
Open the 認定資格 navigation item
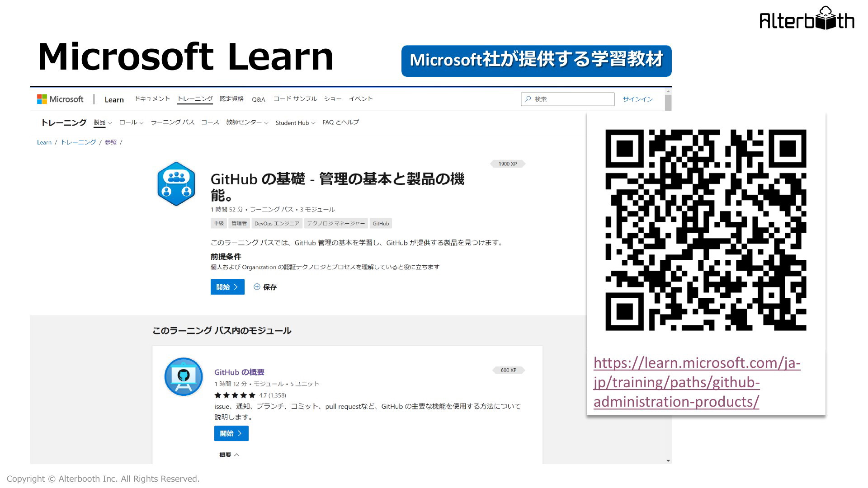(231, 99)
